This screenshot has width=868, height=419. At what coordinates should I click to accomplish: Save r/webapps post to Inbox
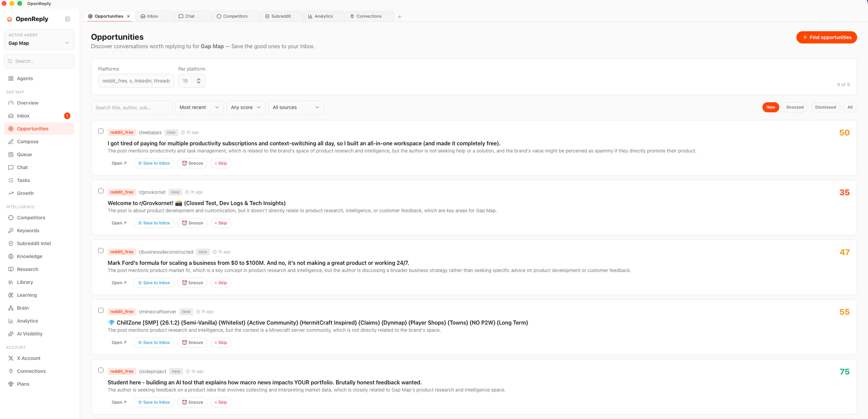pyautogui.click(x=154, y=163)
